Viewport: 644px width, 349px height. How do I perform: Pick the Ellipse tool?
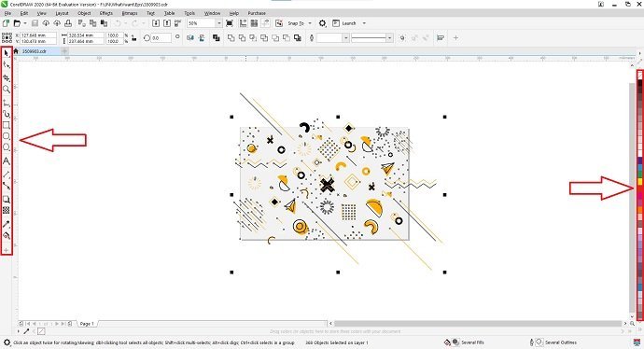click(x=7, y=136)
